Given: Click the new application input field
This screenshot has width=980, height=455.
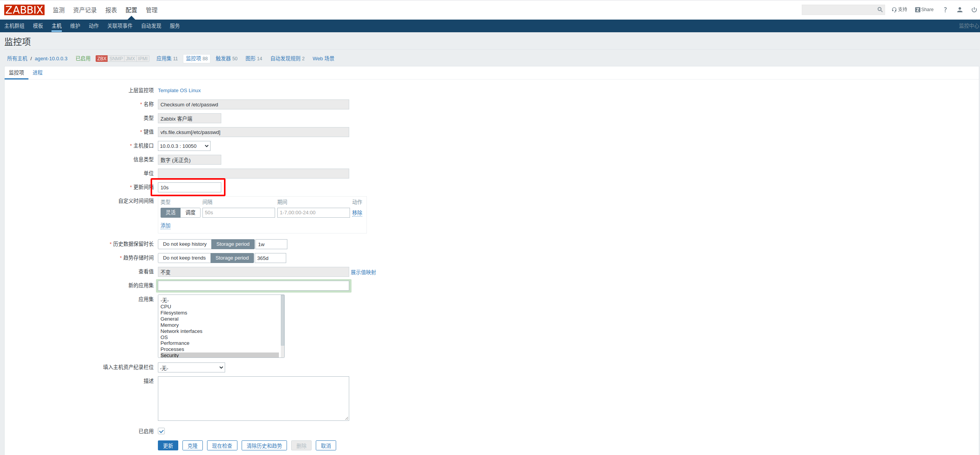Looking at the screenshot, I should coord(254,286).
